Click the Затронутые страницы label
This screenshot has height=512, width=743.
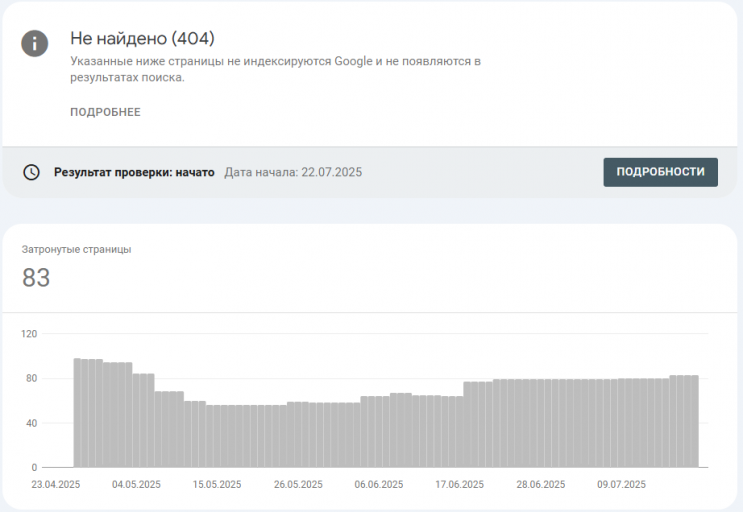click(x=76, y=249)
